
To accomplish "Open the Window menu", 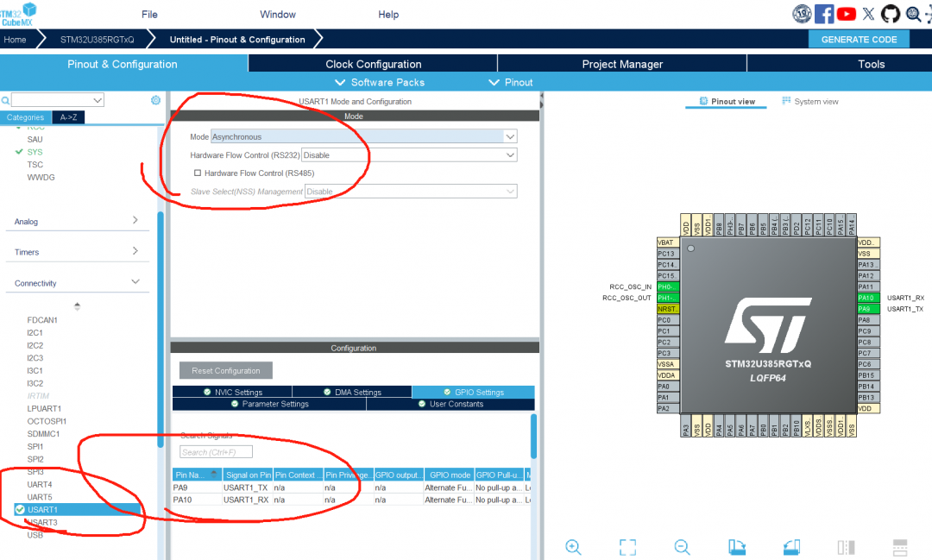I will point(278,15).
